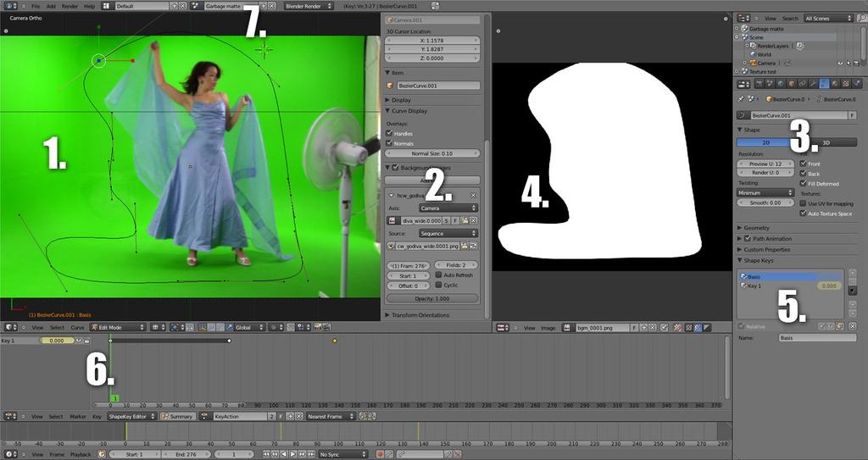Open No Sync dropdown in timeline

342,454
